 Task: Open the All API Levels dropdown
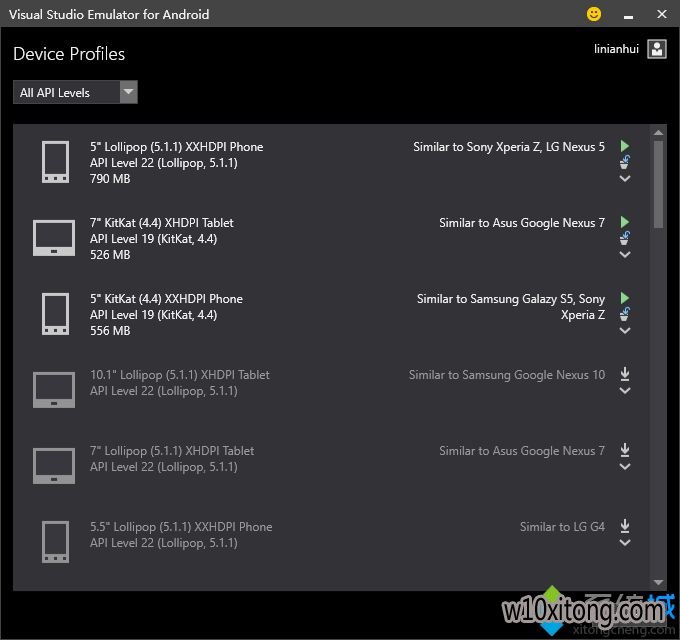coord(75,92)
